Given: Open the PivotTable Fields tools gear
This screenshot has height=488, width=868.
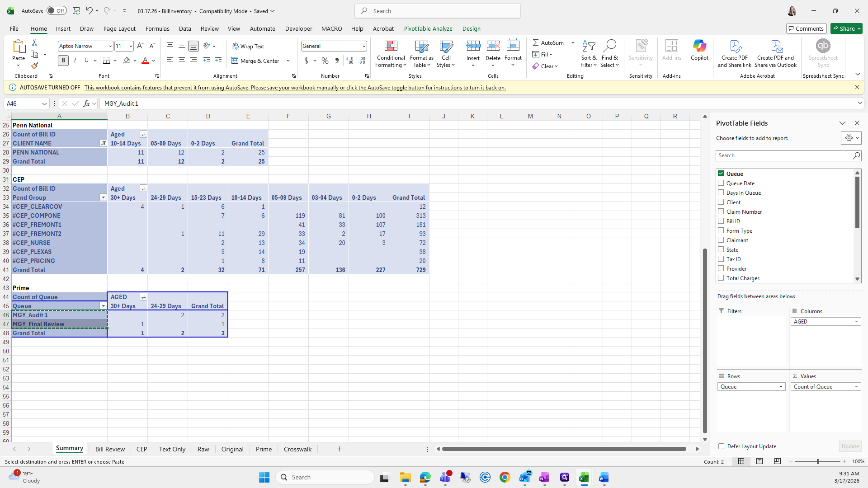Looking at the screenshot, I should 850,138.
